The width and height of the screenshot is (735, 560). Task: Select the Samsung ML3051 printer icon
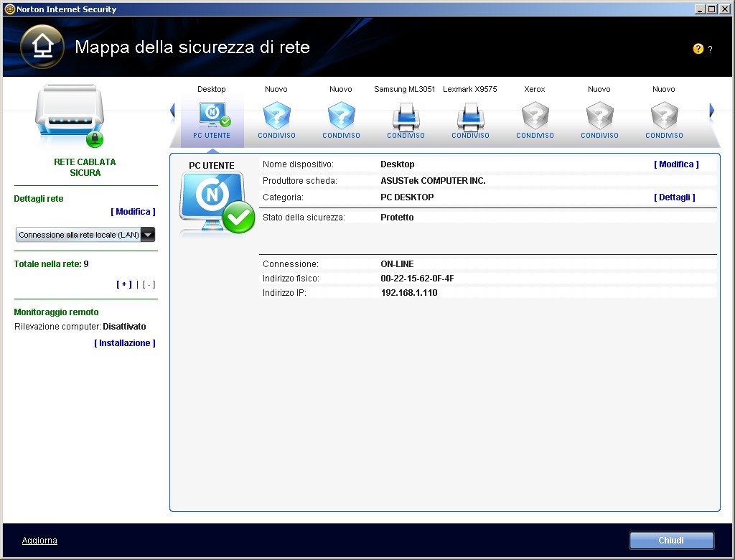pos(406,116)
